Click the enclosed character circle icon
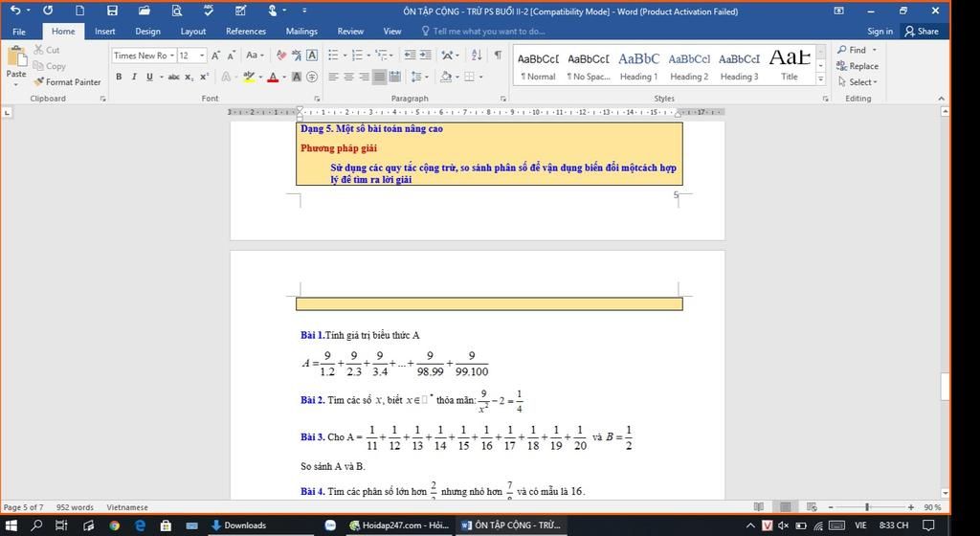 coord(312,77)
